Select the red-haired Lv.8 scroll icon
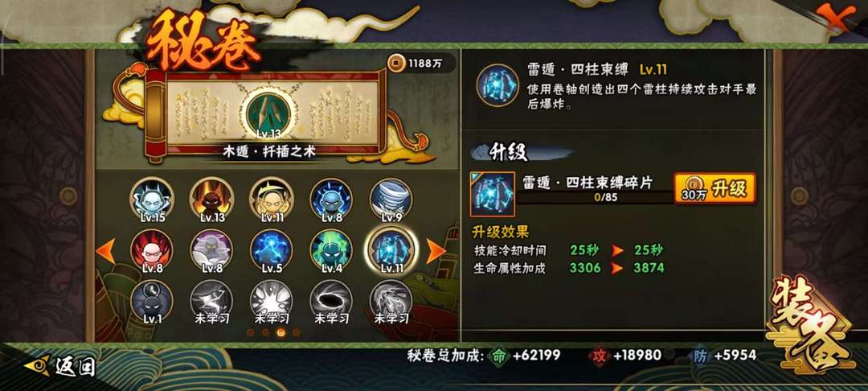The image size is (868, 391). coord(152,251)
